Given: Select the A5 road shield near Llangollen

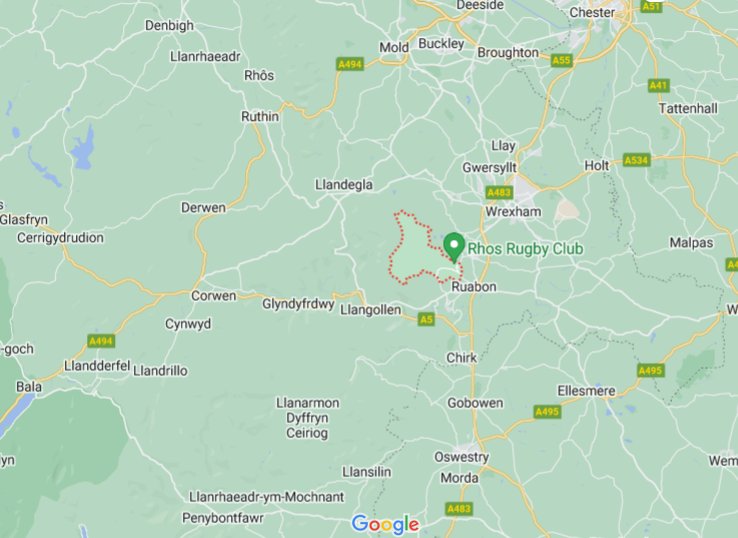Looking at the screenshot, I should pyautogui.click(x=425, y=320).
